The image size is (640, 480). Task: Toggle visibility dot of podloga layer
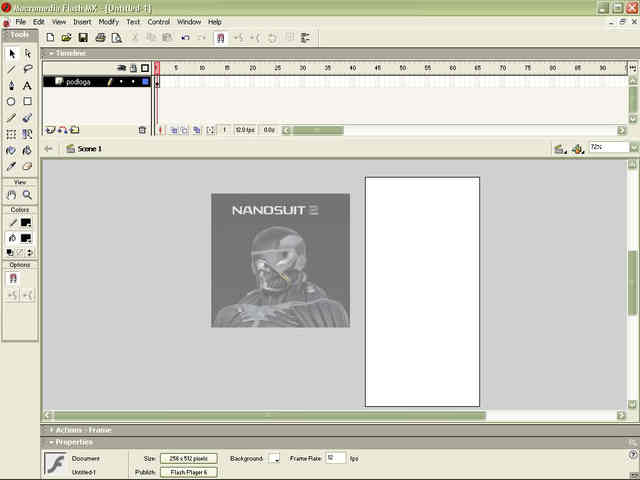pos(121,82)
